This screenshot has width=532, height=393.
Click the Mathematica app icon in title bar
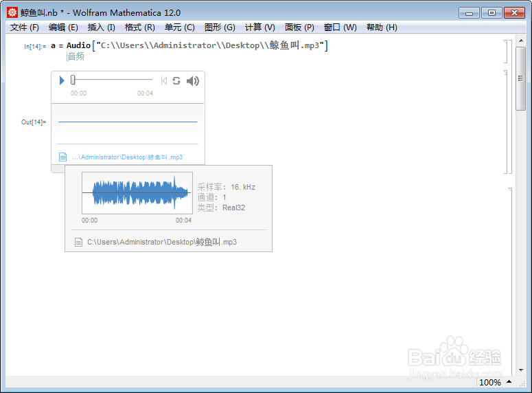(x=12, y=12)
